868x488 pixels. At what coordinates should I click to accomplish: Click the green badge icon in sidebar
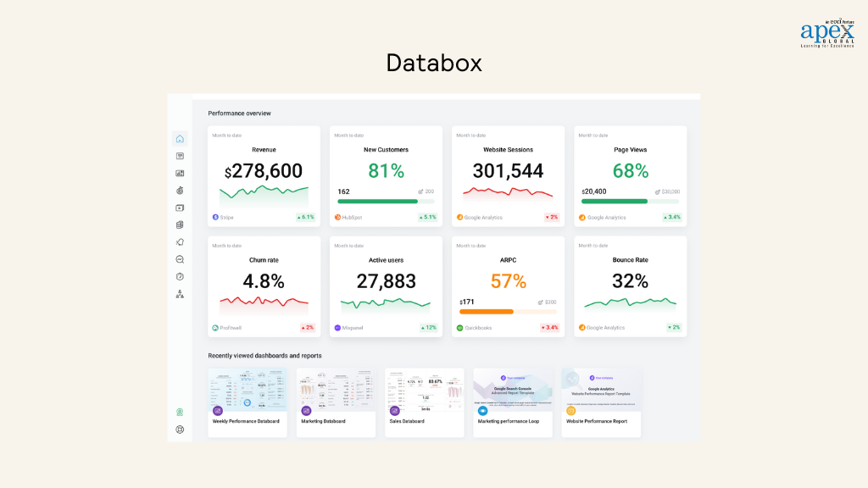tap(180, 413)
